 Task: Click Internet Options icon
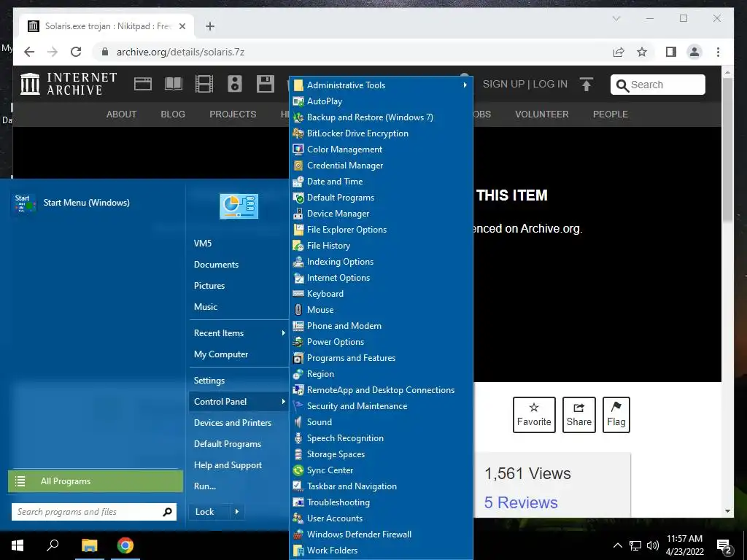click(x=298, y=278)
